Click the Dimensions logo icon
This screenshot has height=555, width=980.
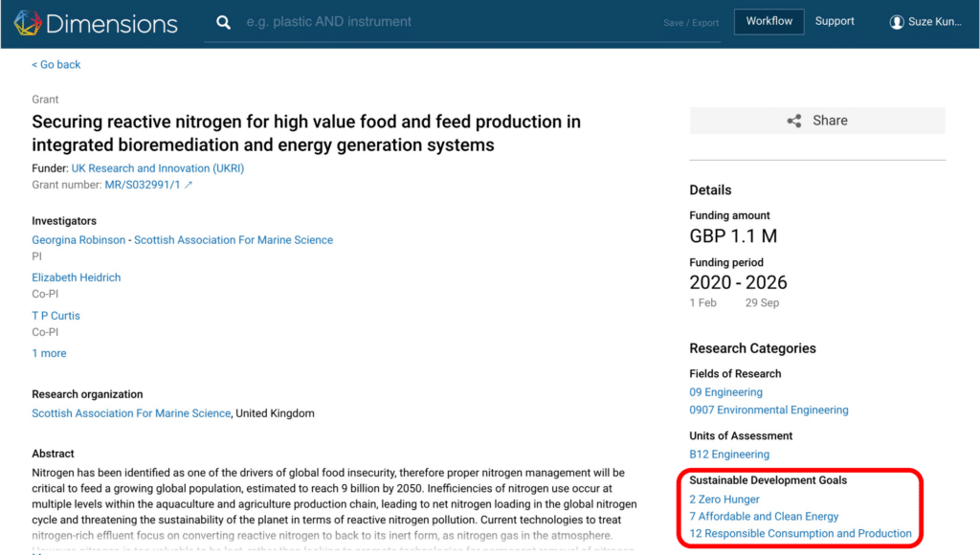27,23
